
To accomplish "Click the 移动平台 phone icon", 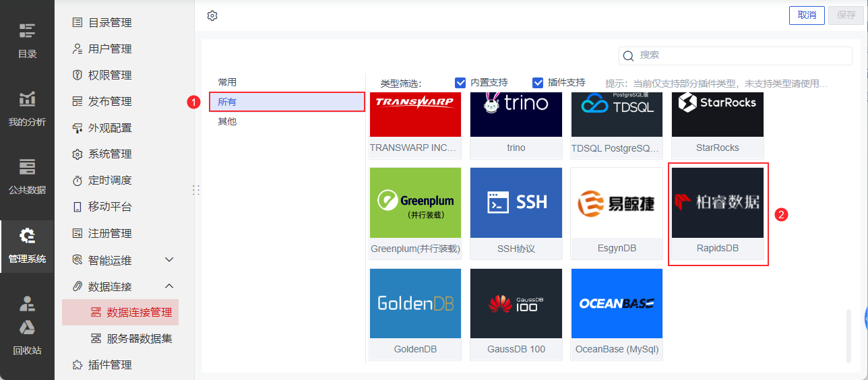I will point(77,207).
